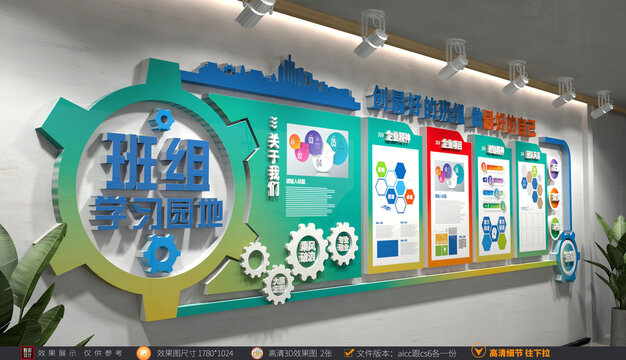Click the white gear labeled 乘风破浪

pyautogui.click(x=307, y=251)
